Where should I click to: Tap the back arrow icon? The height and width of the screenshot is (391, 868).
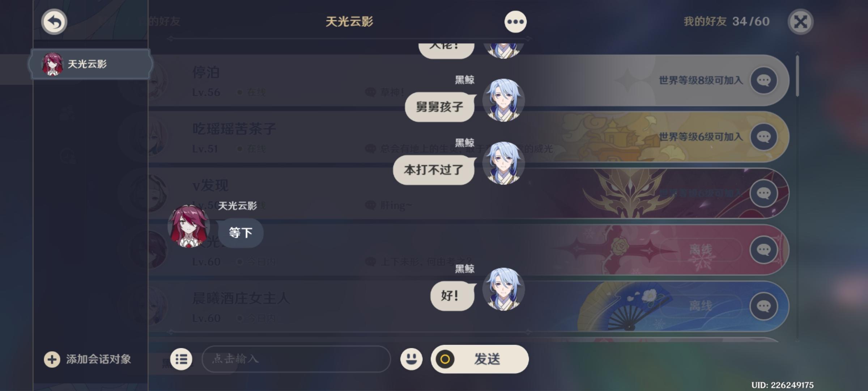(54, 22)
